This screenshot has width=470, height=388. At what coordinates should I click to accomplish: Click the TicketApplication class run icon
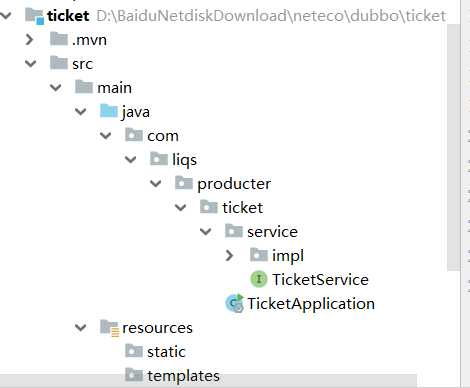(x=235, y=303)
